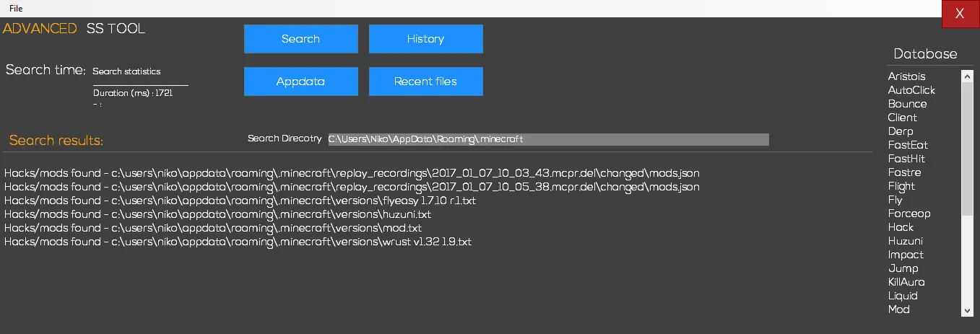Select Aristois in the Database list
Image resolution: width=980 pixels, height=334 pixels.
pyautogui.click(x=906, y=76)
